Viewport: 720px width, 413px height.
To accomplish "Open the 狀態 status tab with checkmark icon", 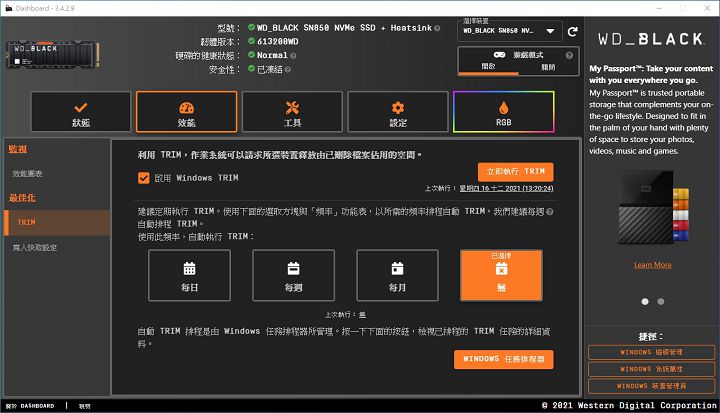I will (x=81, y=112).
